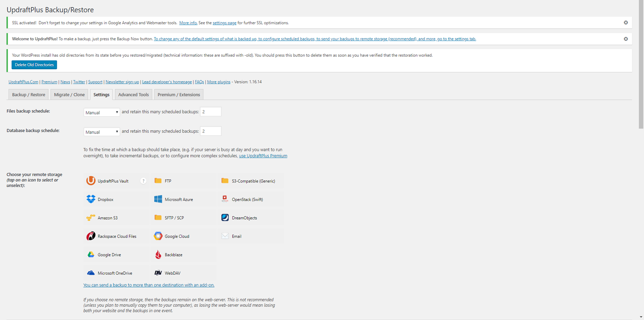
Task: Dismiss the SSL activated notice
Action: (x=626, y=23)
